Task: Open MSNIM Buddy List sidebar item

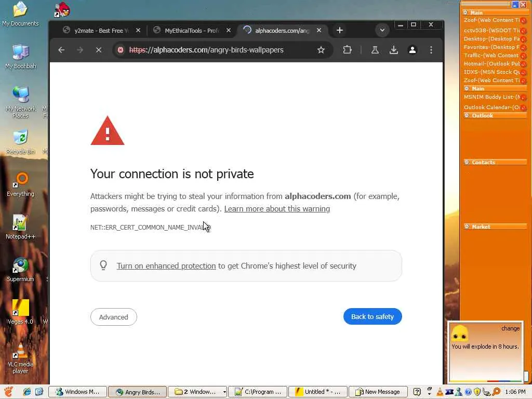Action: coord(491,97)
